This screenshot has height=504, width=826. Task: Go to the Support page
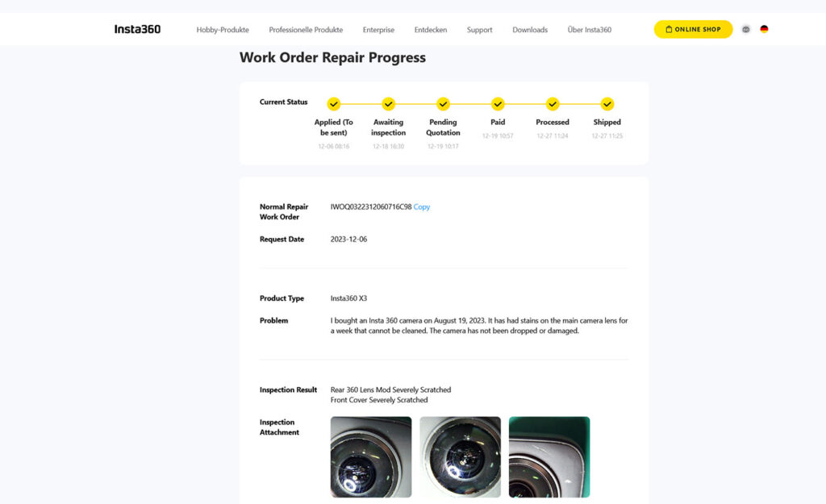pos(479,30)
